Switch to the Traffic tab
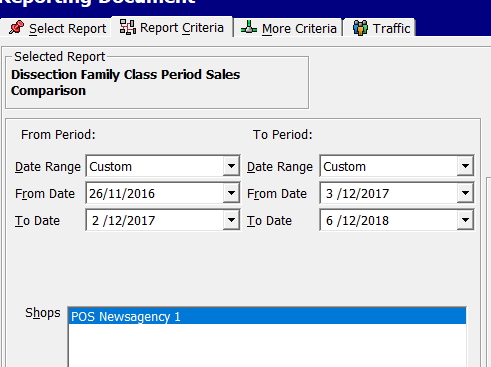 380,28
